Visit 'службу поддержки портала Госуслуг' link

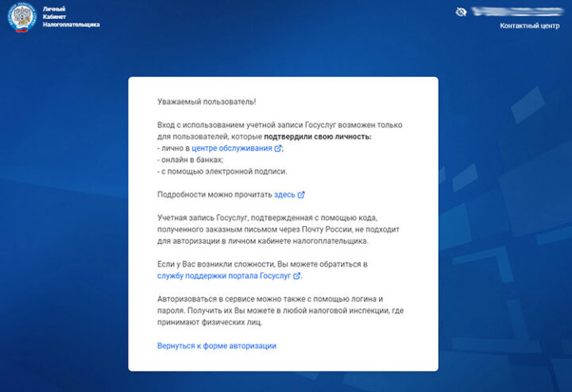224,276
